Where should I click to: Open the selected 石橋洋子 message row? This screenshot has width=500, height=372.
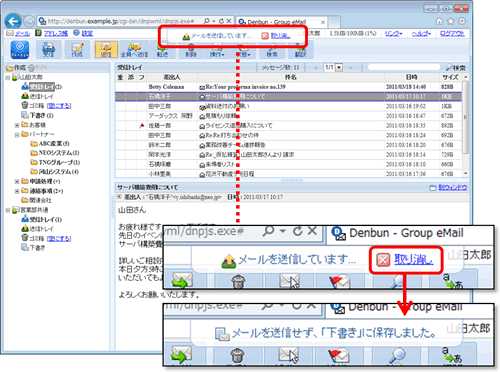(289, 97)
